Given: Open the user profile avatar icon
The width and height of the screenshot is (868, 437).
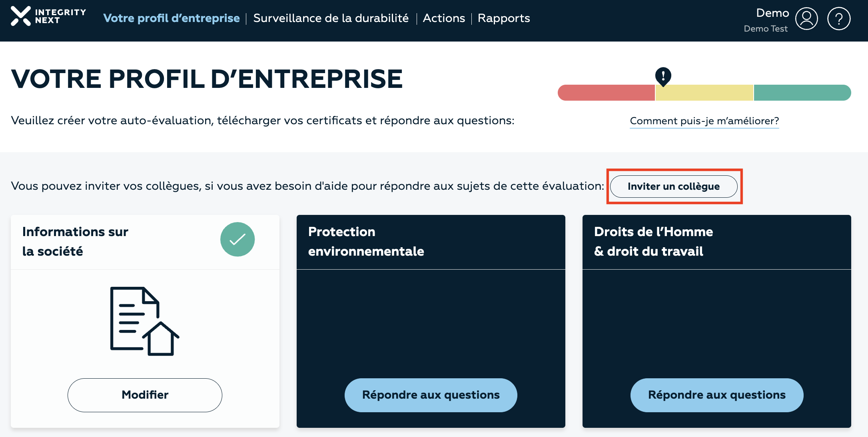Looking at the screenshot, I should tap(806, 18).
